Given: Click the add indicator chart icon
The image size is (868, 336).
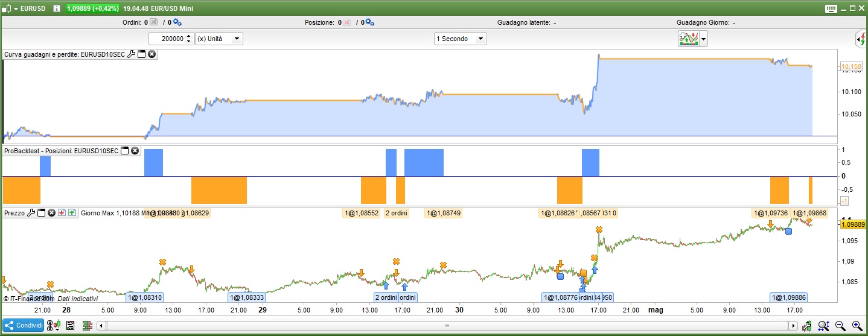Looking at the screenshot, I should [688, 39].
